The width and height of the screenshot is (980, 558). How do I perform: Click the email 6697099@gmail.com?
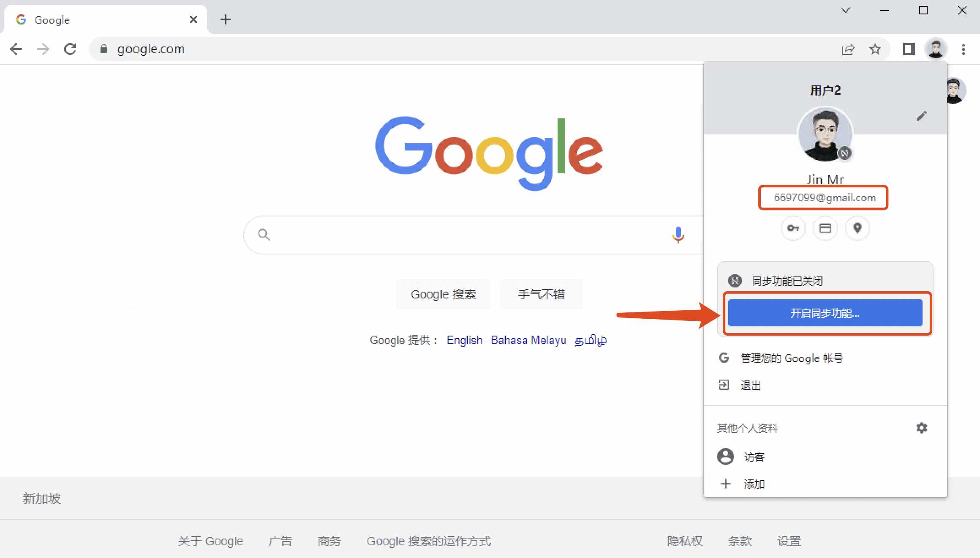[x=825, y=197]
